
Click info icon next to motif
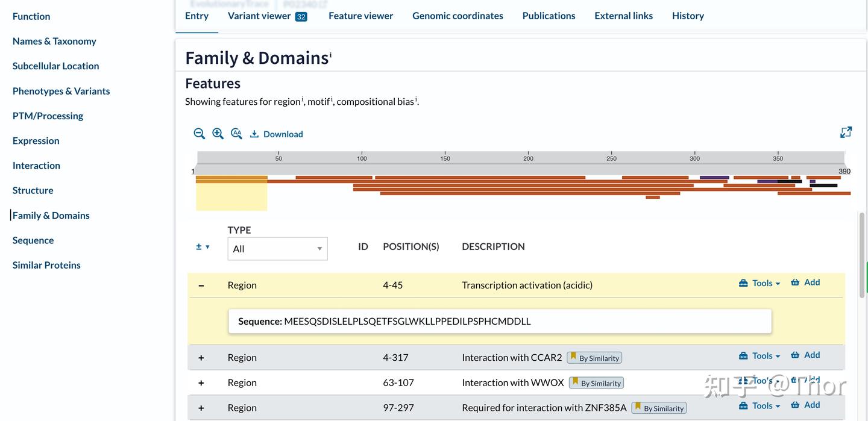332,99
